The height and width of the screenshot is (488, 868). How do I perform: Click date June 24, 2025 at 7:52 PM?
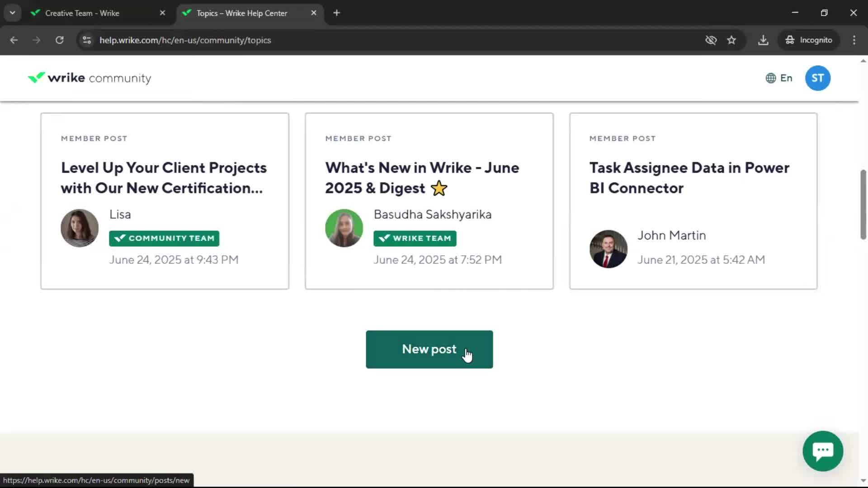coord(438,260)
